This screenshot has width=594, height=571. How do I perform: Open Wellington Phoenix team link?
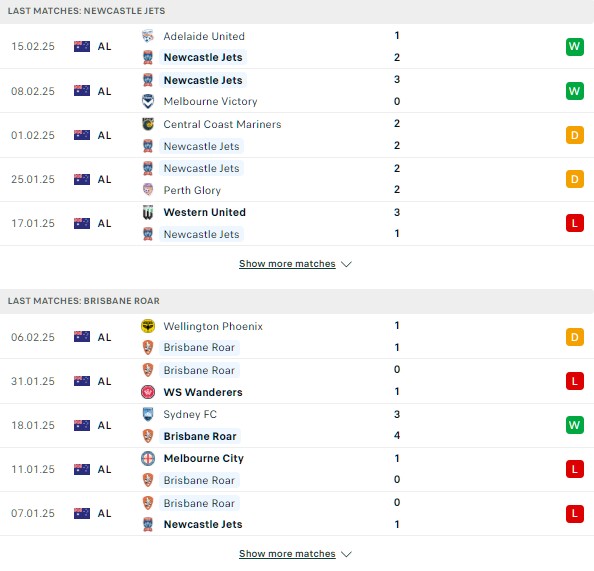(213, 326)
